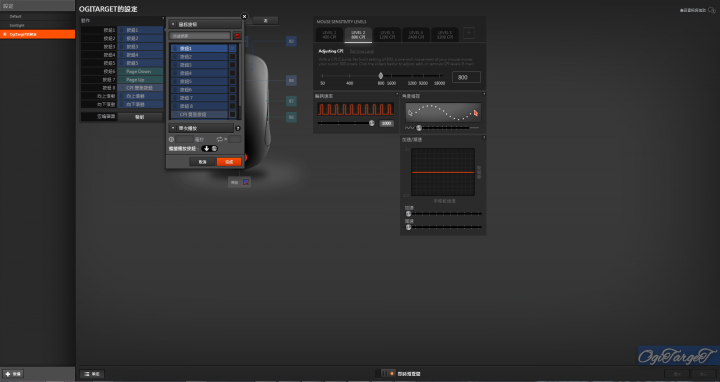Select the B7 mouse button marker

coord(291,101)
